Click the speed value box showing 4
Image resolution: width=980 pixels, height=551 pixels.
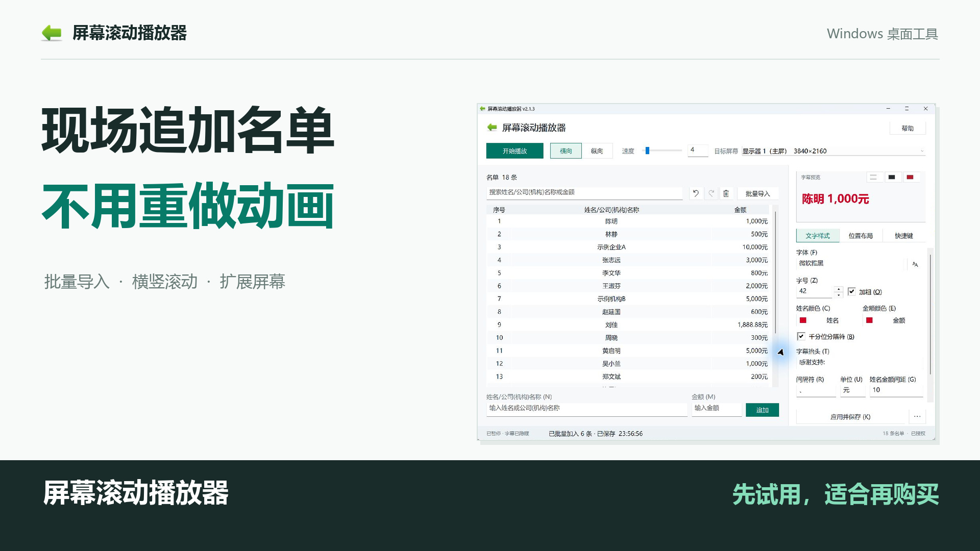point(698,151)
